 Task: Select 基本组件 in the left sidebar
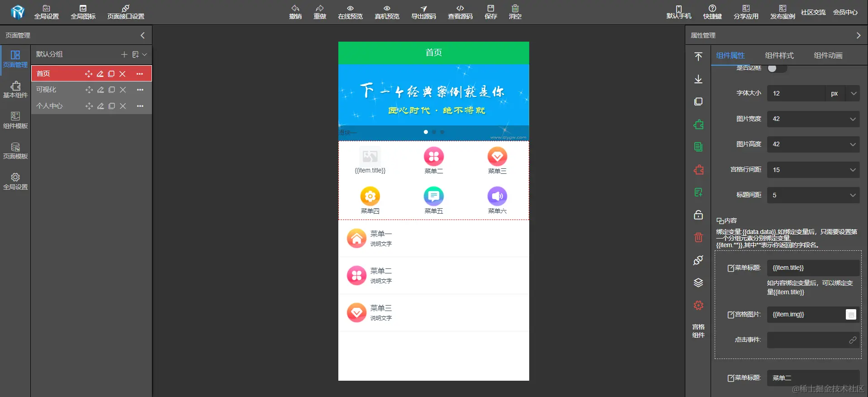click(15, 90)
